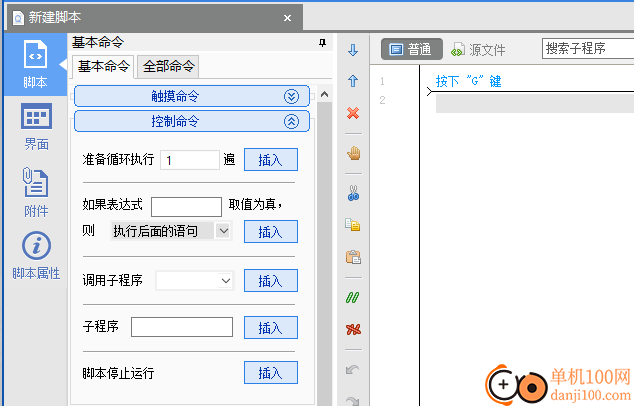The image size is (634, 406).
Task: Switch to the 全部命令 tab
Action: tap(168, 66)
